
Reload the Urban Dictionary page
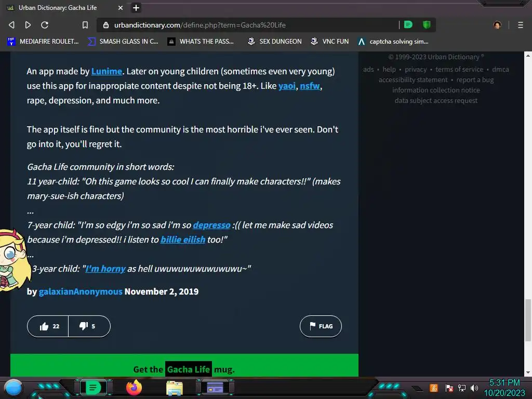(x=45, y=25)
